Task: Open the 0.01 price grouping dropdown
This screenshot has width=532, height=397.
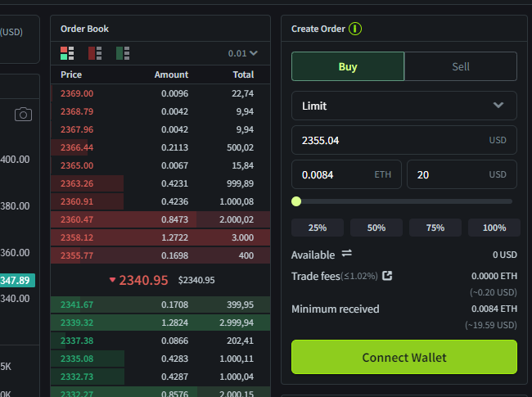Action: tap(242, 53)
